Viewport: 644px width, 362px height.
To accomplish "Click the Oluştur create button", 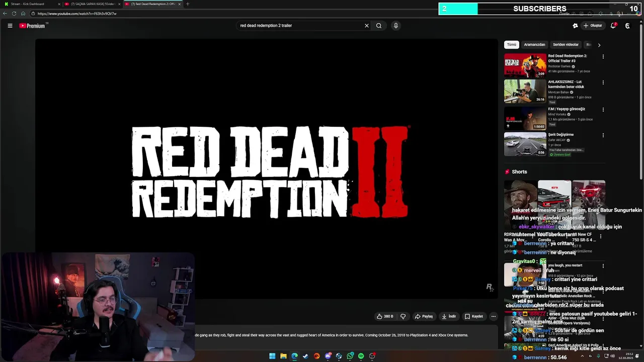I will pos(593,26).
